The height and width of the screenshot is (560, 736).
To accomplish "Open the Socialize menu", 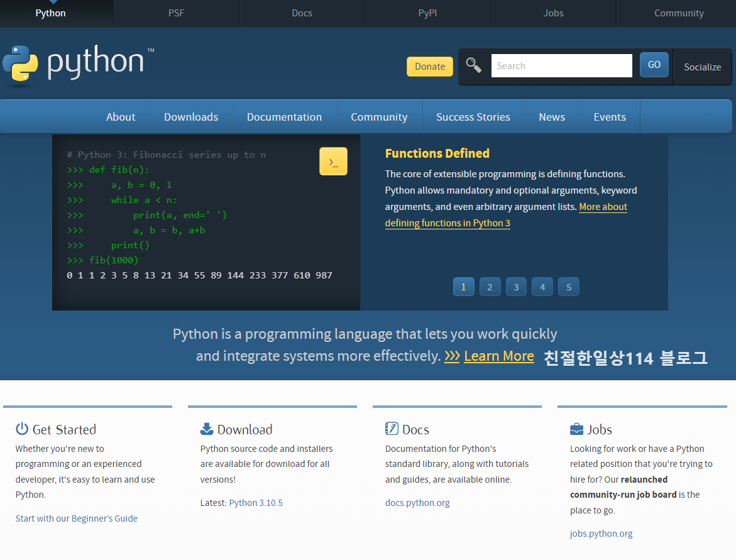I will coord(702,67).
